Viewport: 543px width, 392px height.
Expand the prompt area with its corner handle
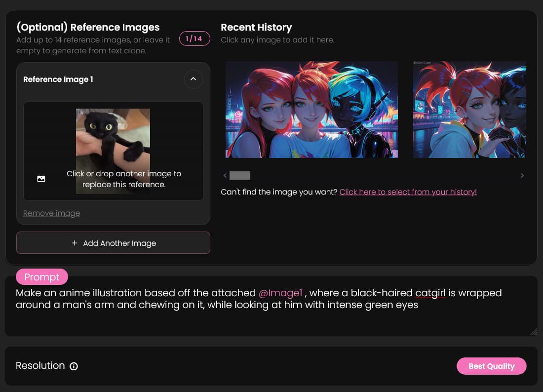[x=534, y=332]
